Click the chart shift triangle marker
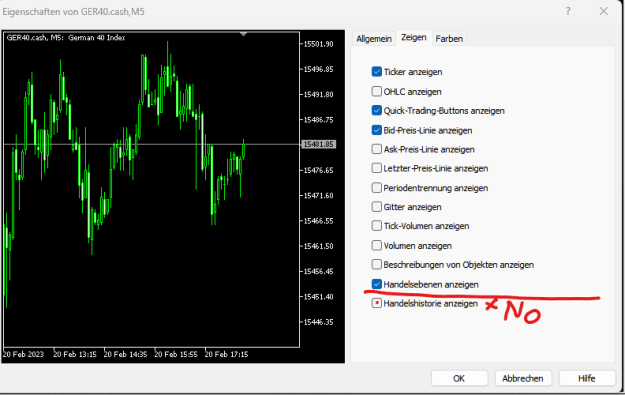The height and width of the screenshot is (395, 625). [x=243, y=34]
